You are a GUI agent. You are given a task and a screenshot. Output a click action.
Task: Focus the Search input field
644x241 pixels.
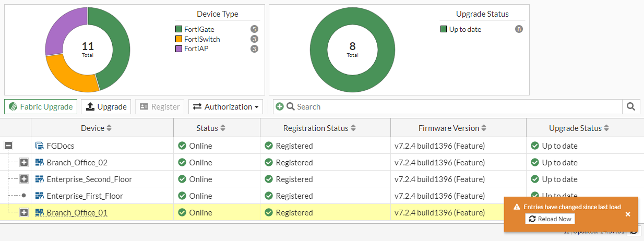point(454,106)
